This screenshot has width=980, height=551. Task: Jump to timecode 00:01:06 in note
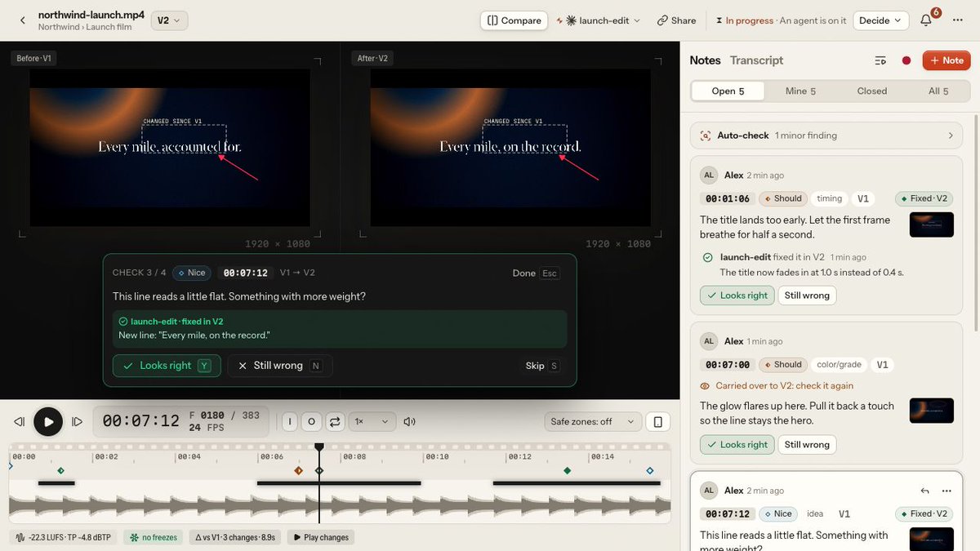pyautogui.click(x=728, y=198)
